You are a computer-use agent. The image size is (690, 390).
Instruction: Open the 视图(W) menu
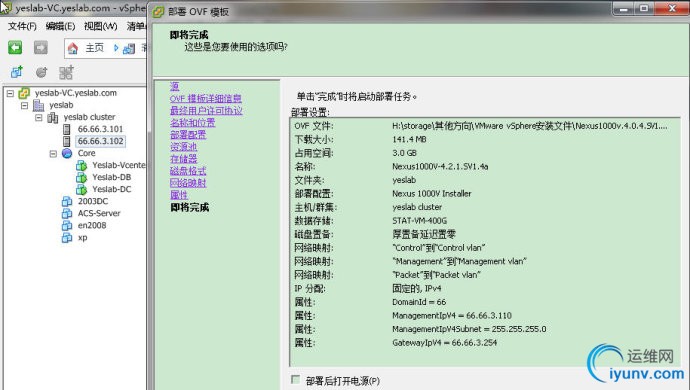tap(101, 26)
